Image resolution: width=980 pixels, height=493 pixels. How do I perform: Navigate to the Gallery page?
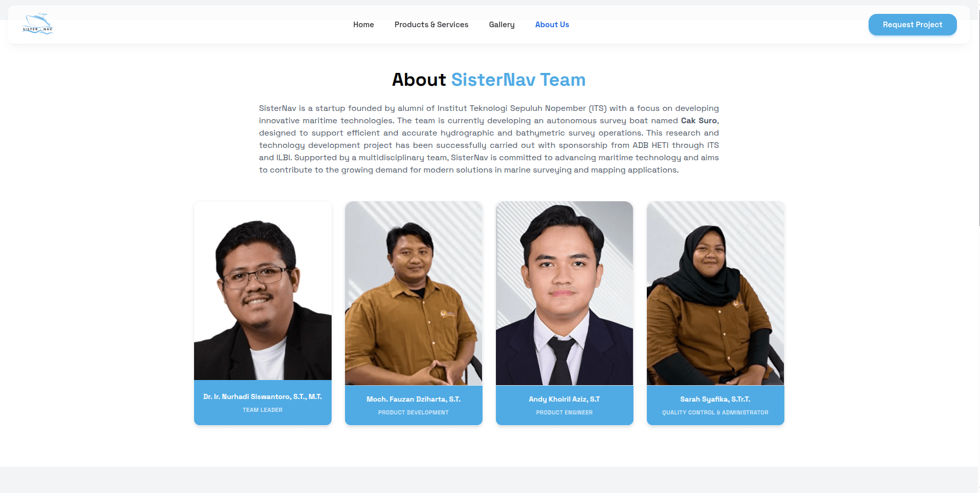502,25
